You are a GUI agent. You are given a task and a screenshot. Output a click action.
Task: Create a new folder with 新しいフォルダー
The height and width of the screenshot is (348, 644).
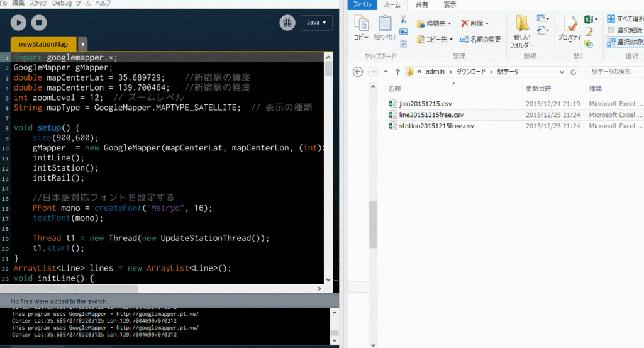521,31
